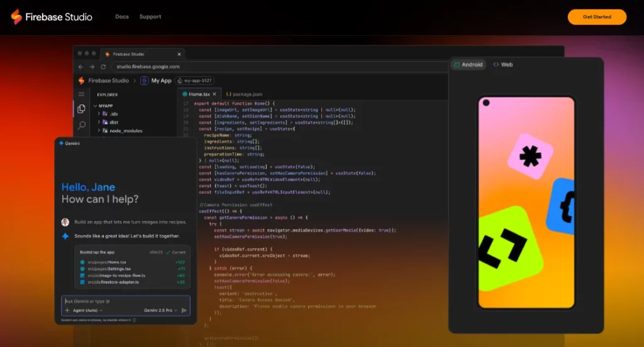Click the Hello, Jane greeting text
This screenshot has width=644, height=347.
click(x=88, y=187)
